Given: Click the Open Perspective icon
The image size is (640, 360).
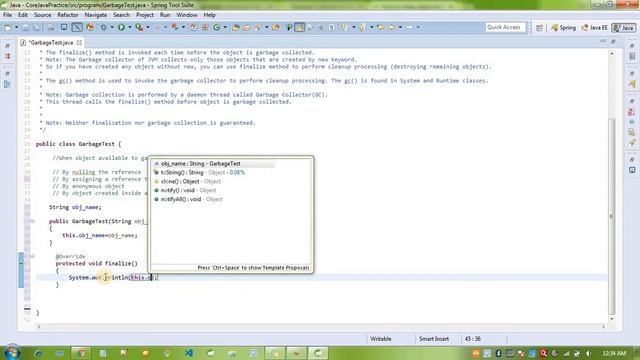Looking at the screenshot, I should click(x=539, y=27).
